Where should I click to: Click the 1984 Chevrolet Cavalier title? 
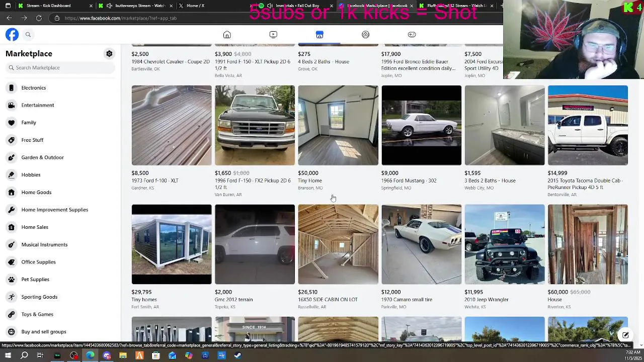pyautogui.click(x=171, y=61)
